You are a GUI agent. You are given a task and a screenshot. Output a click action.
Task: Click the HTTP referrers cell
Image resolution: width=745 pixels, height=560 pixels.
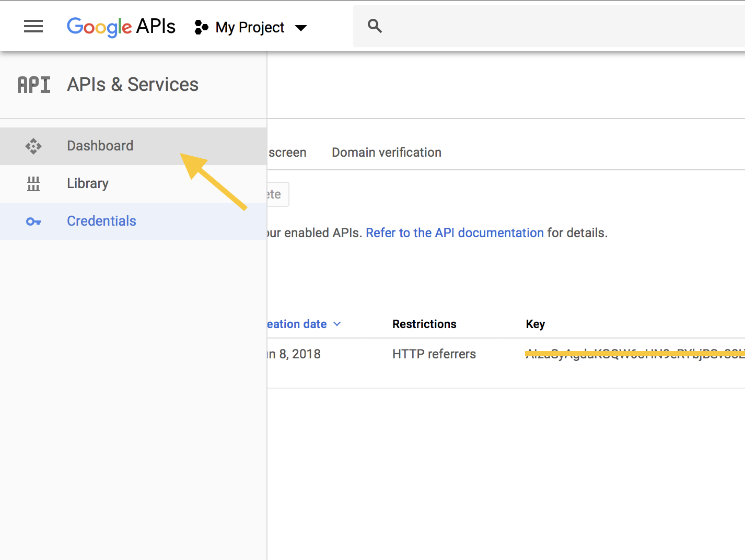(434, 354)
